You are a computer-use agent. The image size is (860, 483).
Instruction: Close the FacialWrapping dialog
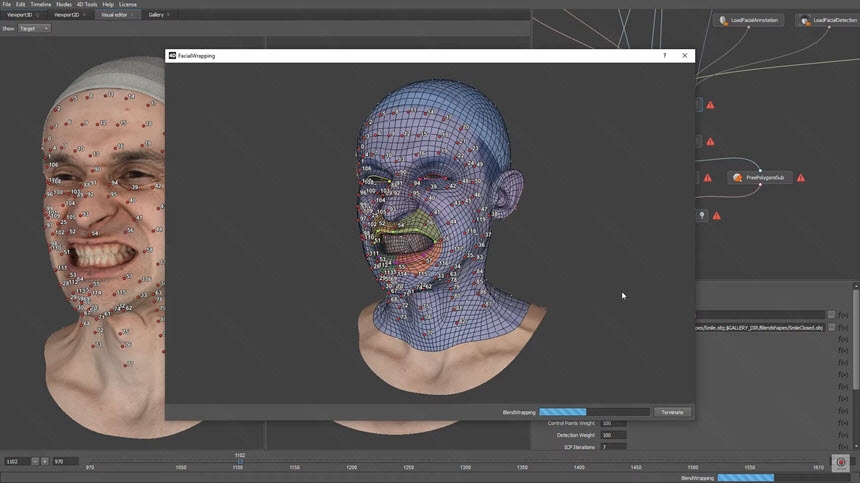tap(684, 55)
